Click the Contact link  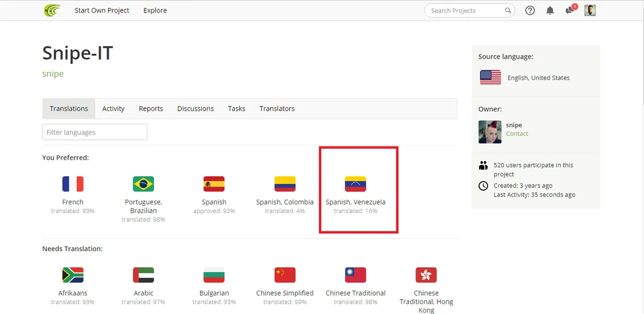pyautogui.click(x=517, y=134)
